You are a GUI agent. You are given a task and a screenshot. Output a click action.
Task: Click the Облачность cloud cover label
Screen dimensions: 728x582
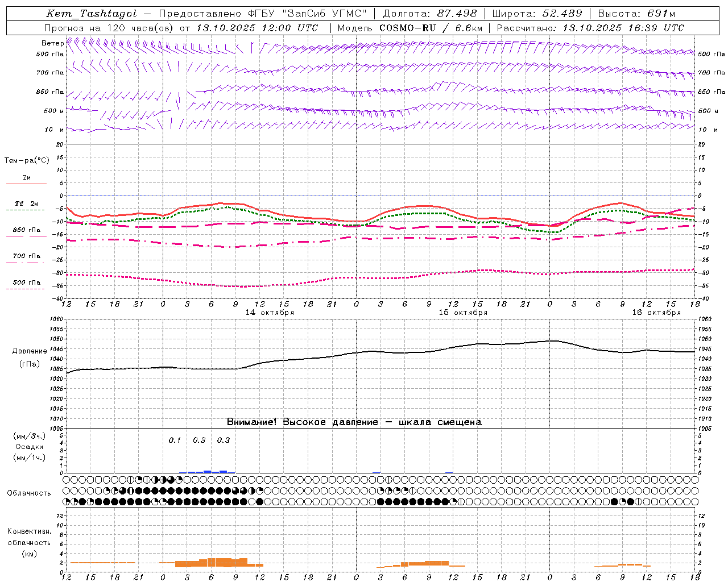coord(29,493)
